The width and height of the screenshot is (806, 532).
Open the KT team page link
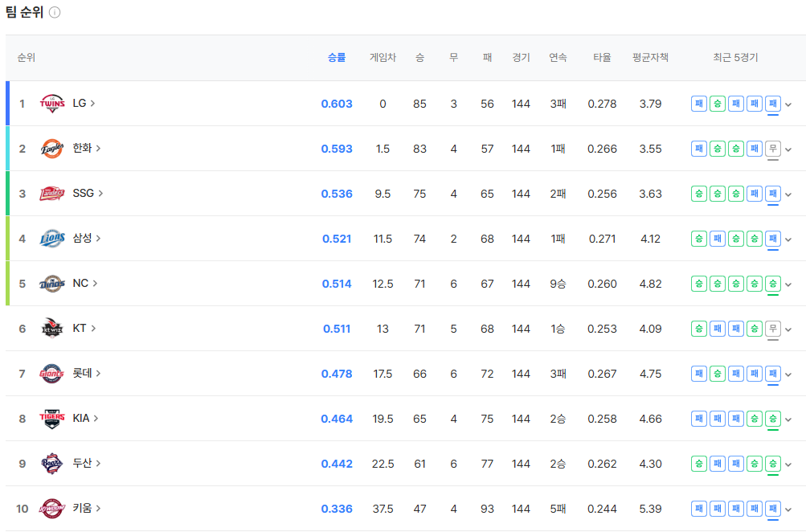pos(84,328)
